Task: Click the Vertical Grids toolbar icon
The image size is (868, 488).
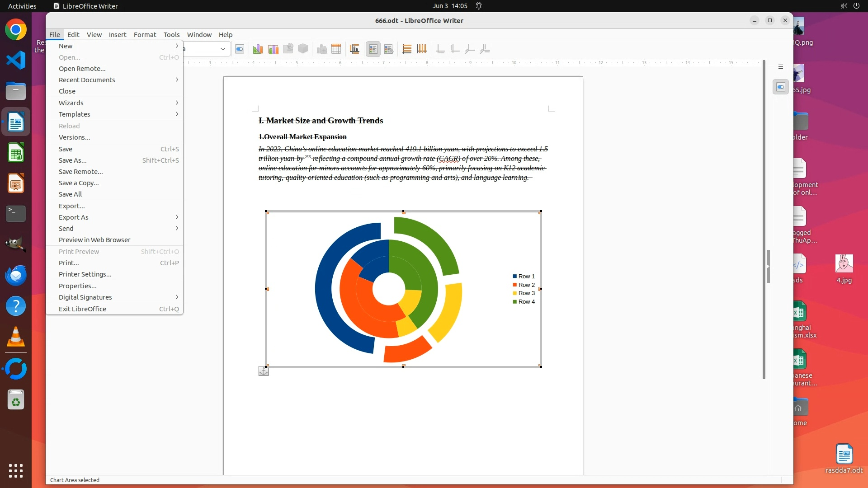Action: point(422,49)
